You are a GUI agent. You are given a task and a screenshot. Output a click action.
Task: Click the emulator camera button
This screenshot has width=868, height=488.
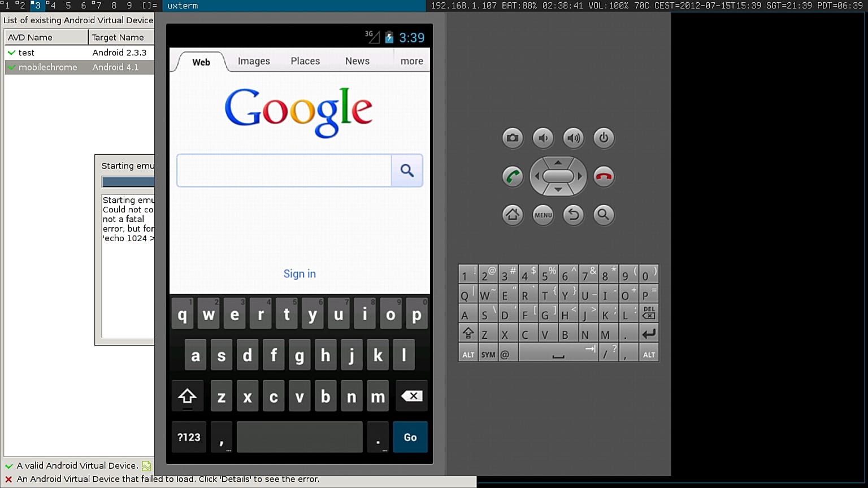pyautogui.click(x=513, y=138)
